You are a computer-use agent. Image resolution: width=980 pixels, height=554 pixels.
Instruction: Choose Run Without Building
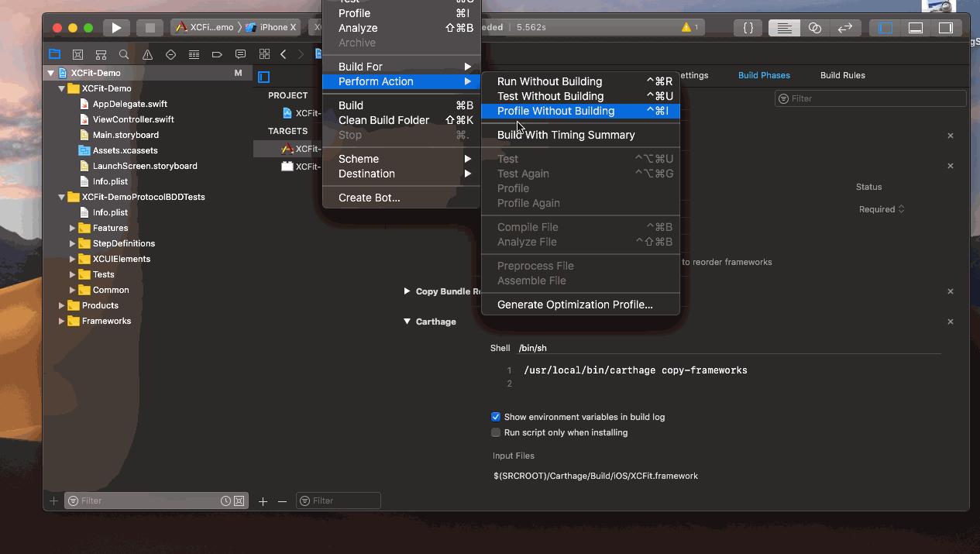click(x=580, y=81)
